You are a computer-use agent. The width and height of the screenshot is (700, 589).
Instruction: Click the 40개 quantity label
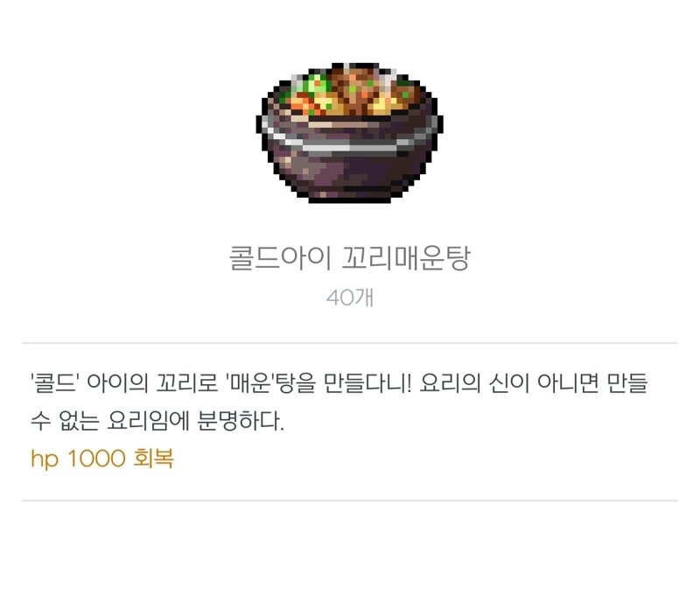pyautogui.click(x=349, y=298)
